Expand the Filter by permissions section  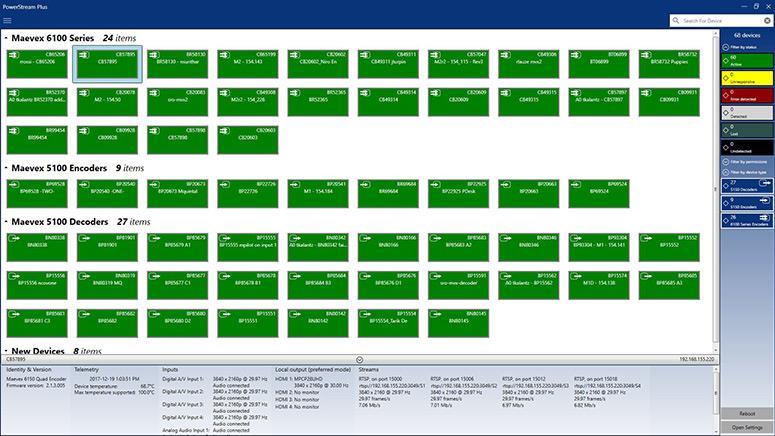(x=729, y=161)
